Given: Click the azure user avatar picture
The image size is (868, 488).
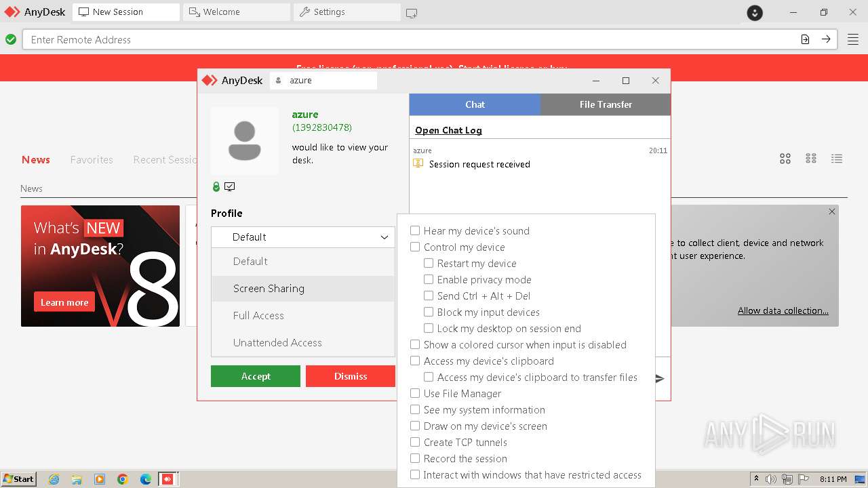Looking at the screenshot, I should click(x=244, y=141).
